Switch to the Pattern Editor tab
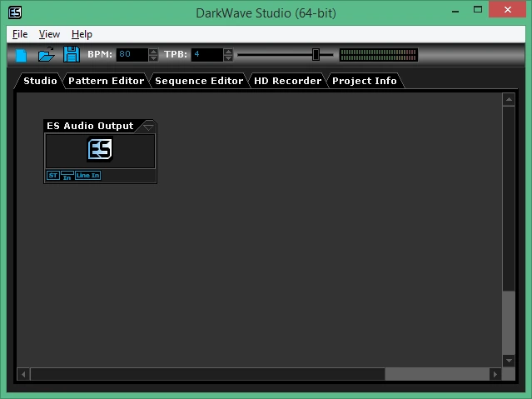Screen dimensions: 532x399 107,81
